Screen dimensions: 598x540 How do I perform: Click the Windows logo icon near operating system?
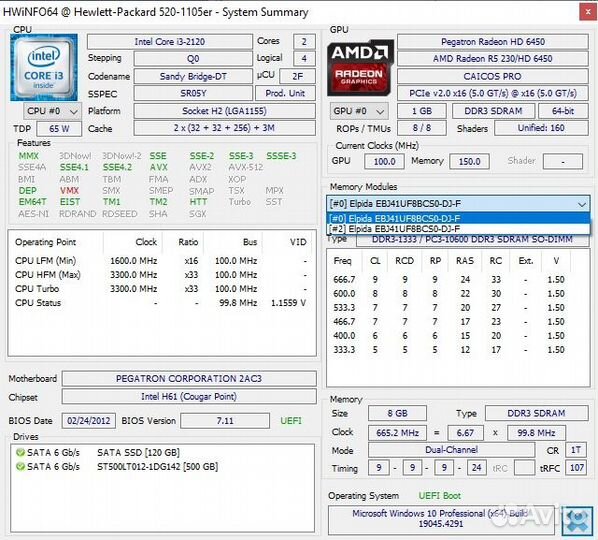(x=577, y=521)
